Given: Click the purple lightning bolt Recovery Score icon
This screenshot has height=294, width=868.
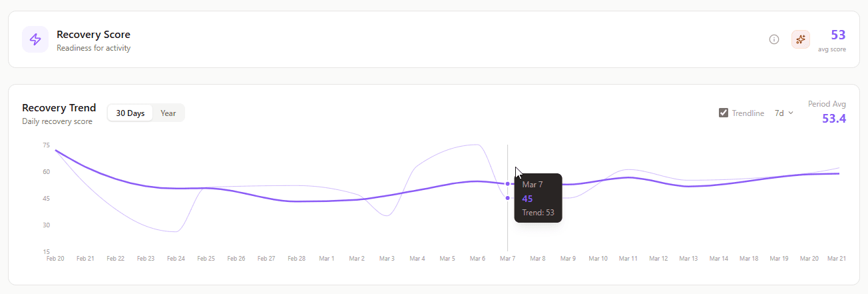Looking at the screenshot, I should (x=35, y=39).
